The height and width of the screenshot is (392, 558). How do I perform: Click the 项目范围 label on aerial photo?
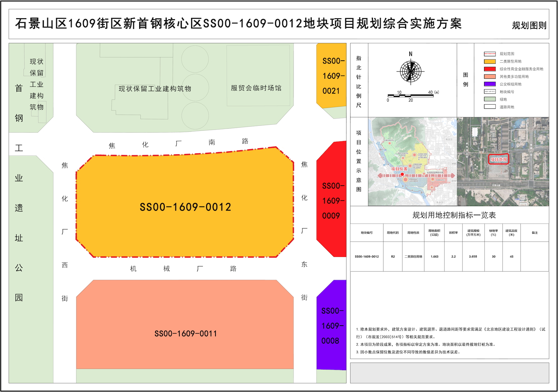[x=499, y=159]
